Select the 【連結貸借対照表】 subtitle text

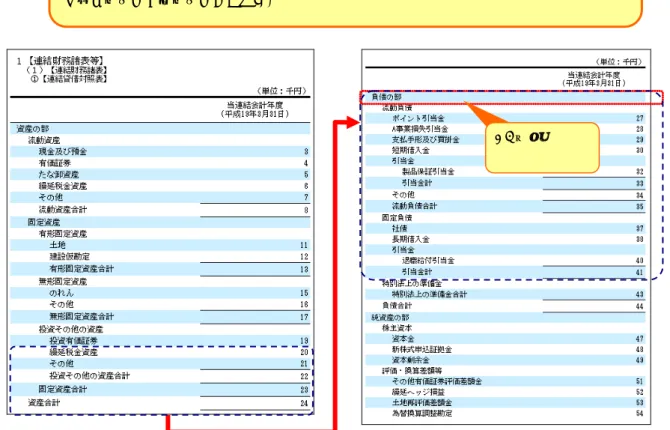point(73,79)
